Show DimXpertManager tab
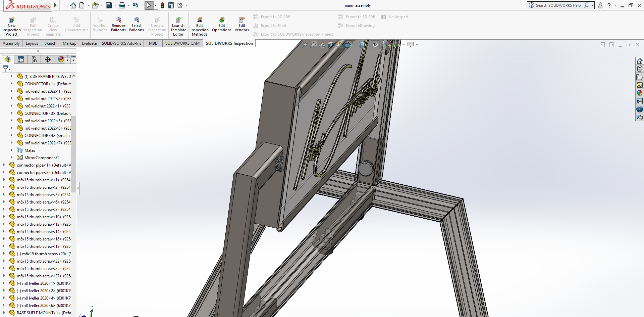This screenshot has width=644, height=317. click(x=48, y=59)
